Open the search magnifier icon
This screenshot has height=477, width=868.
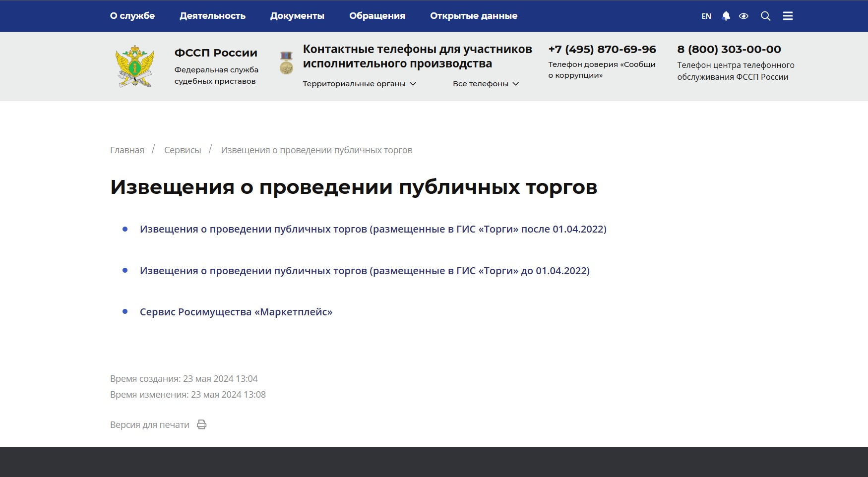[x=765, y=16]
